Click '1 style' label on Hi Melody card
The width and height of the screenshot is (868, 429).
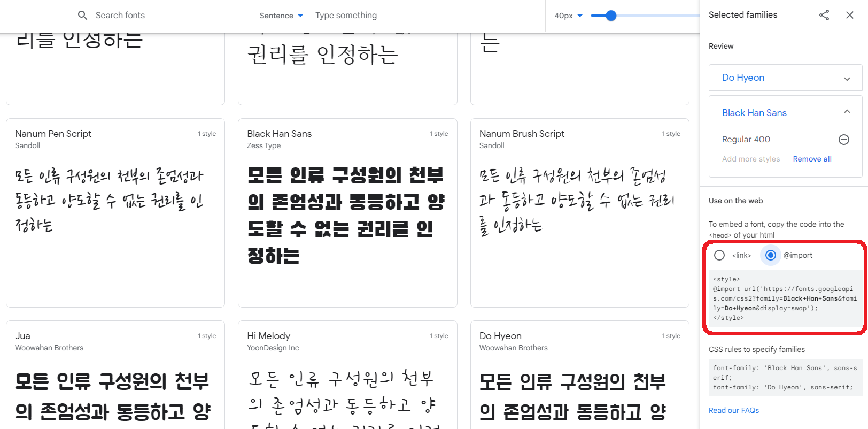(439, 336)
